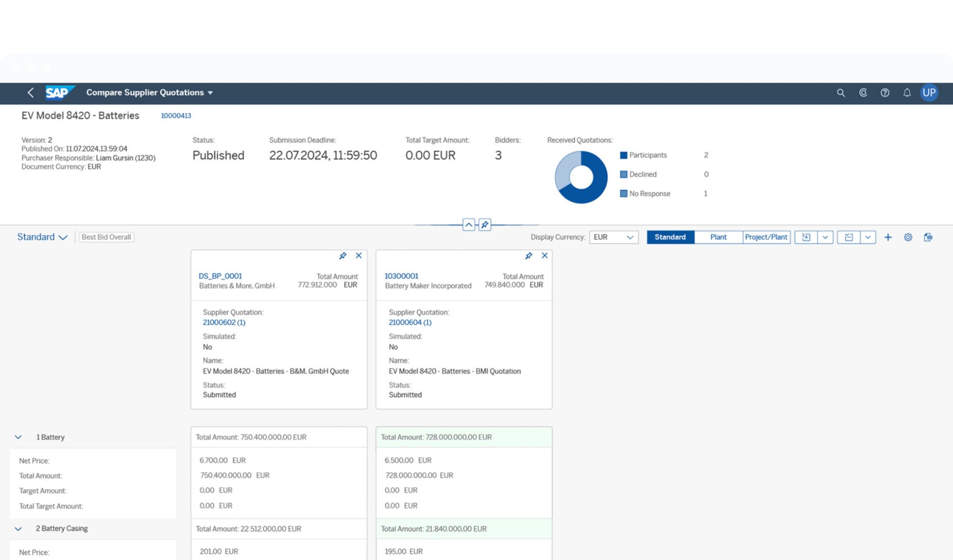Click the Participants legend color swatch

pos(623,155)
